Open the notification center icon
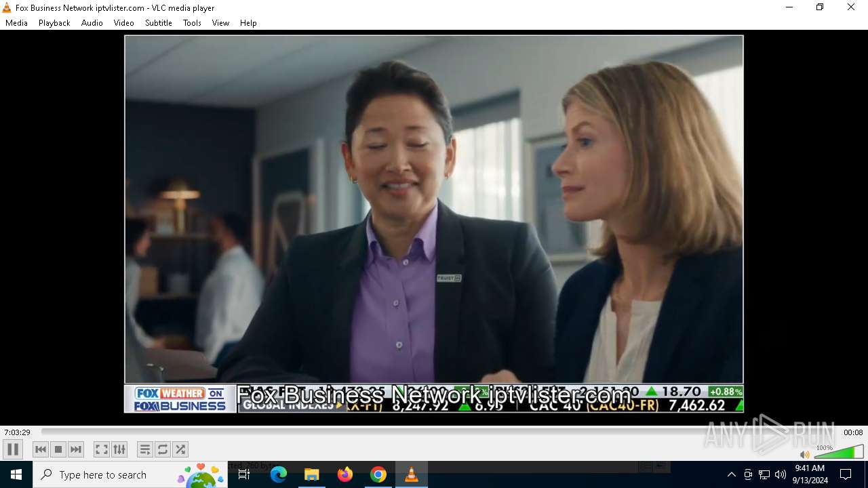 [x=846, y=474]
